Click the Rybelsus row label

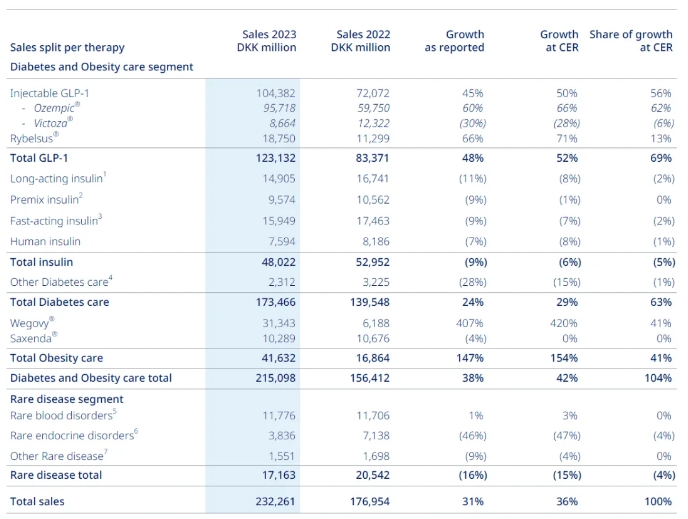click(x=34, y=138)
